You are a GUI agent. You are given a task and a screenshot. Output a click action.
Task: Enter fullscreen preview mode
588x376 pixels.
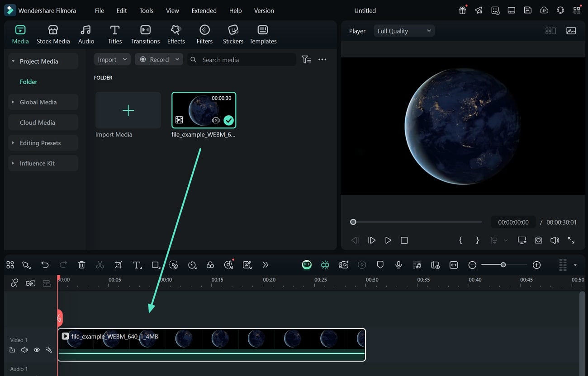click(x=571, y=240)
